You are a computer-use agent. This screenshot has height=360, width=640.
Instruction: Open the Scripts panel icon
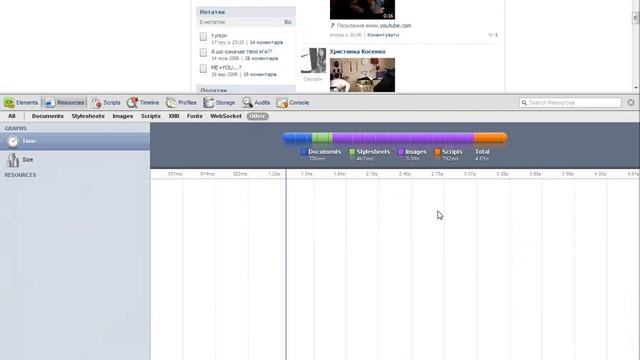(96, 103)
